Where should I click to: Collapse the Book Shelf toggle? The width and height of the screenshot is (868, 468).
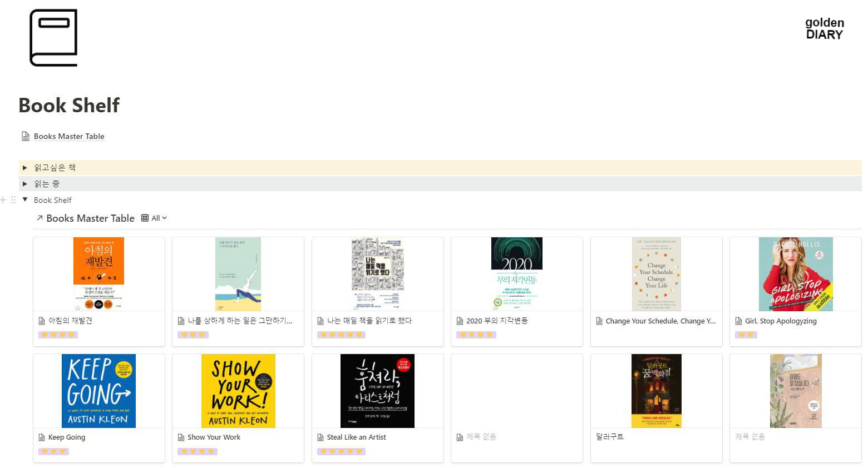pos(25,200)
